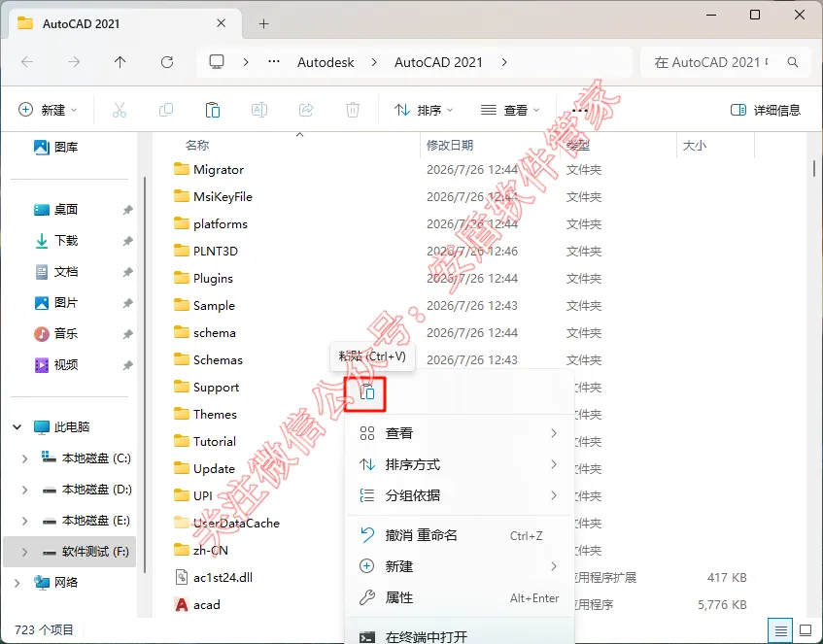Switch to details list view icon

(x=780, y=630)
